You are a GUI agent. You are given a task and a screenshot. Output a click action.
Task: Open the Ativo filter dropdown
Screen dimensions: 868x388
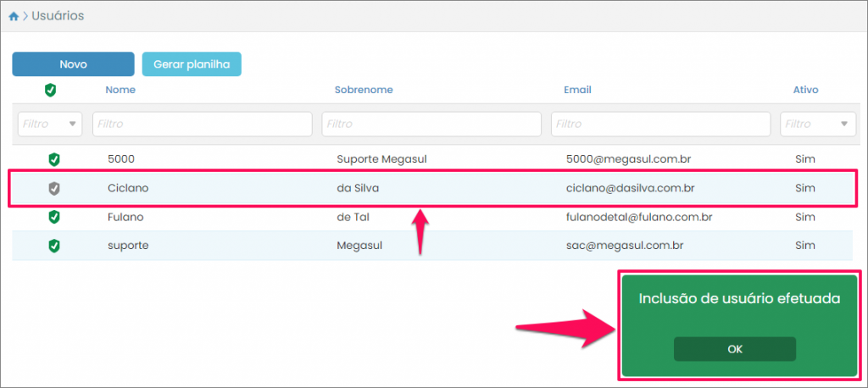click(818, 124)
